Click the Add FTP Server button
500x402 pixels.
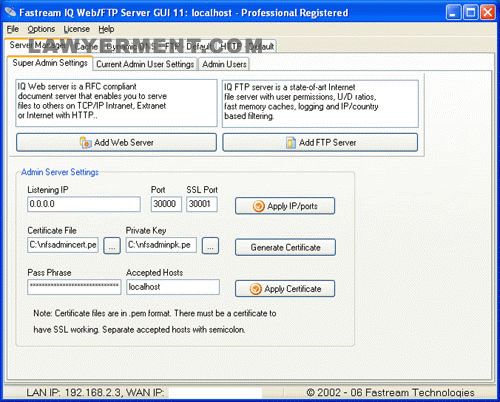[320, 143]
